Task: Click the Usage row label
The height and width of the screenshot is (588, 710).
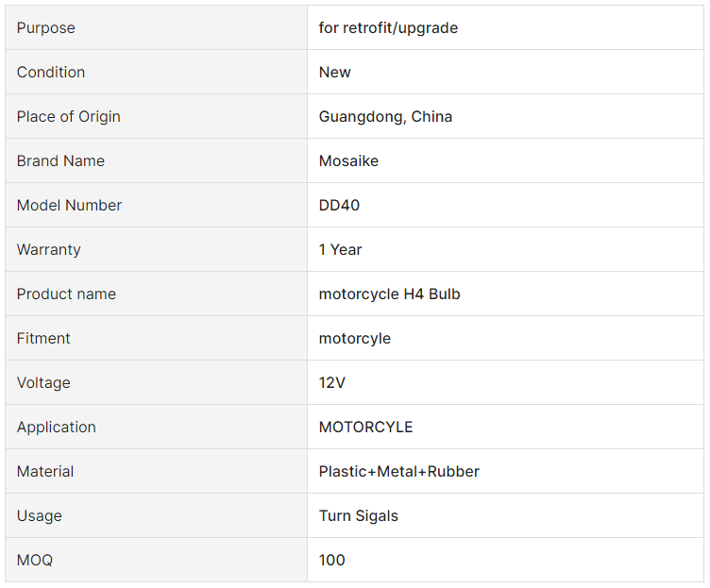Action: pyautogui.click(x=40, y=516)
